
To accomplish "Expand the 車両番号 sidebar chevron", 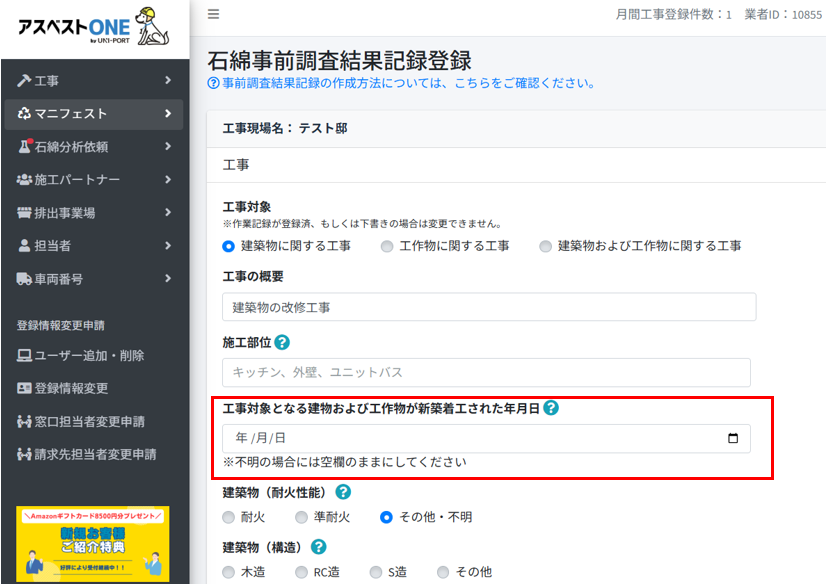I will click(168, 279).
